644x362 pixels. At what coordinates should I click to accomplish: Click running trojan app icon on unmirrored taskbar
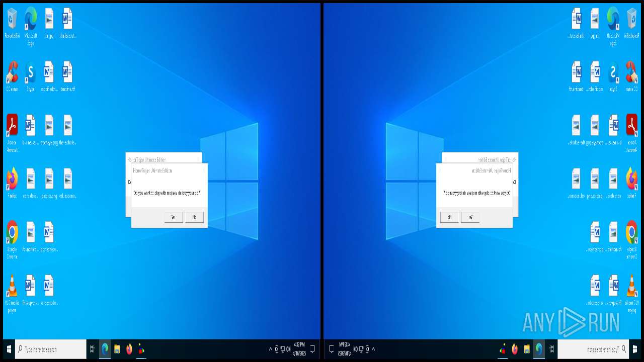(141, 349)
